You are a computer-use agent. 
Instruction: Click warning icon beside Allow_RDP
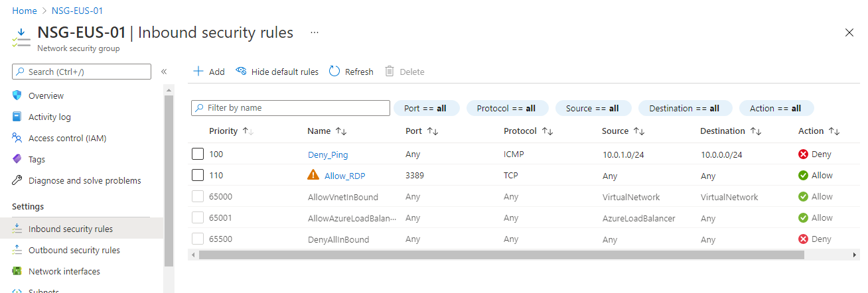[313, 176]
